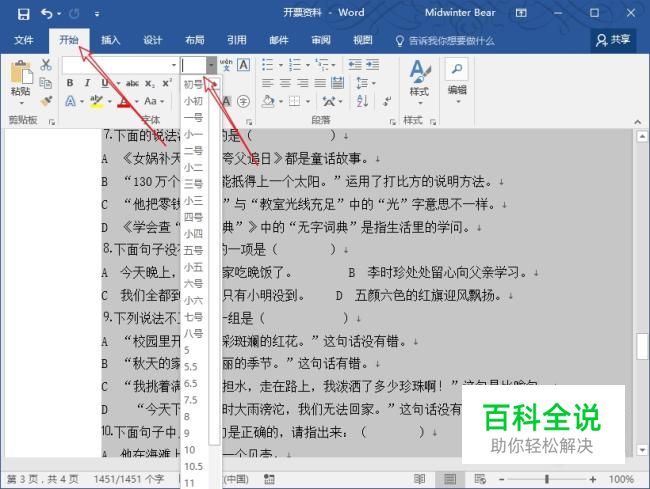The height and width of the screenshot is (489, 650).
Task: Toggle strikethrough (abc)
Action: (x=132, y=83)
